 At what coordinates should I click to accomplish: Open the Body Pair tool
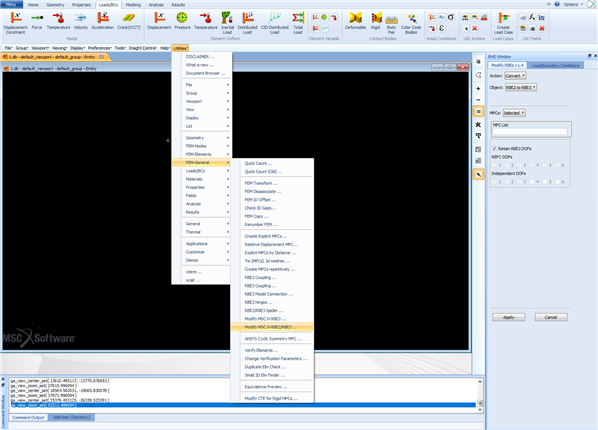tap(391, 23)
